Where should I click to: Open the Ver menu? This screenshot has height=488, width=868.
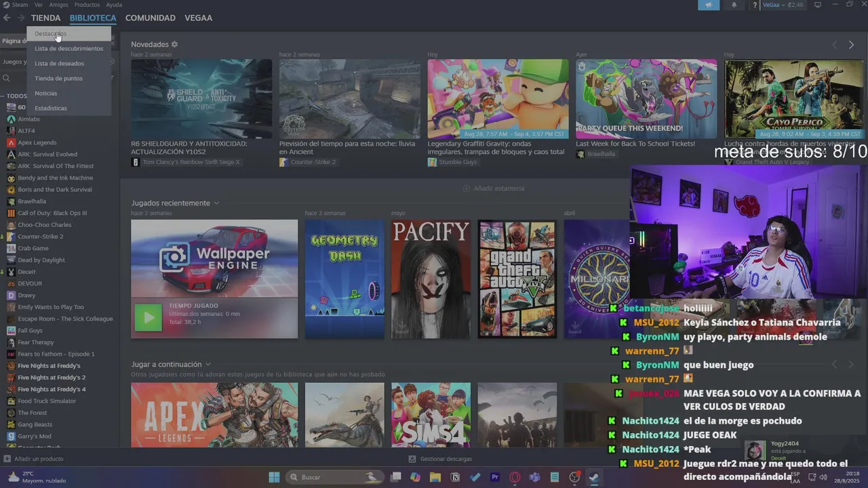point(39,5)
